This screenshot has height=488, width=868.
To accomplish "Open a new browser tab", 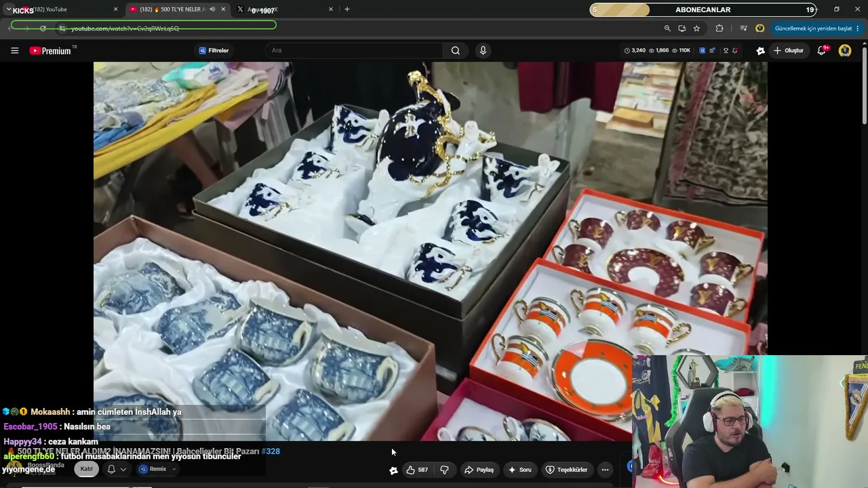I will click(347, 9).
